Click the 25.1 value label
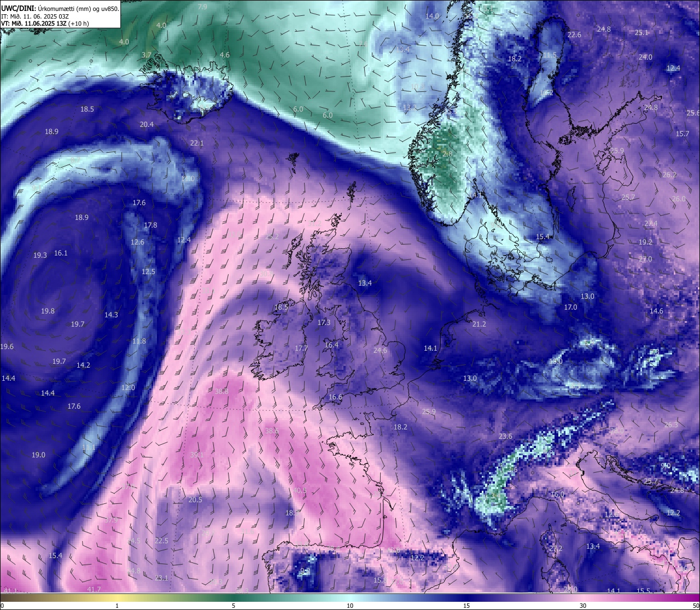 pyautogui.click(x=641, y=33)
